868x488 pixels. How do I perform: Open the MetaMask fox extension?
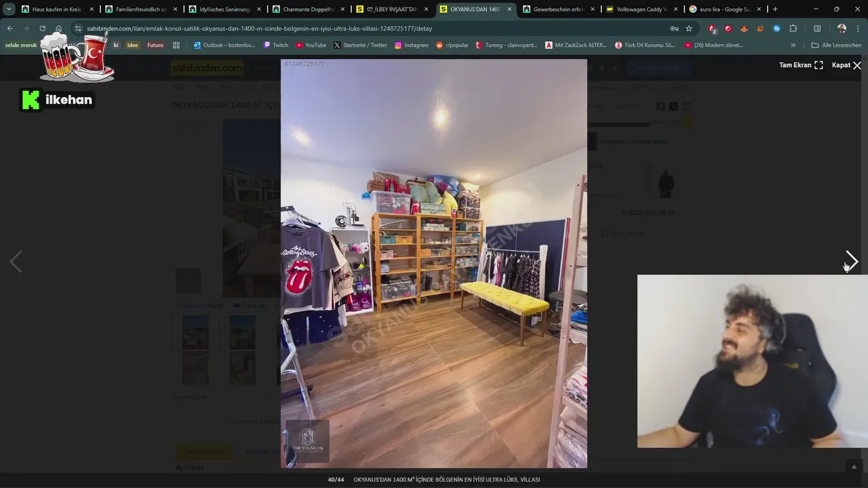pos(744,28)
